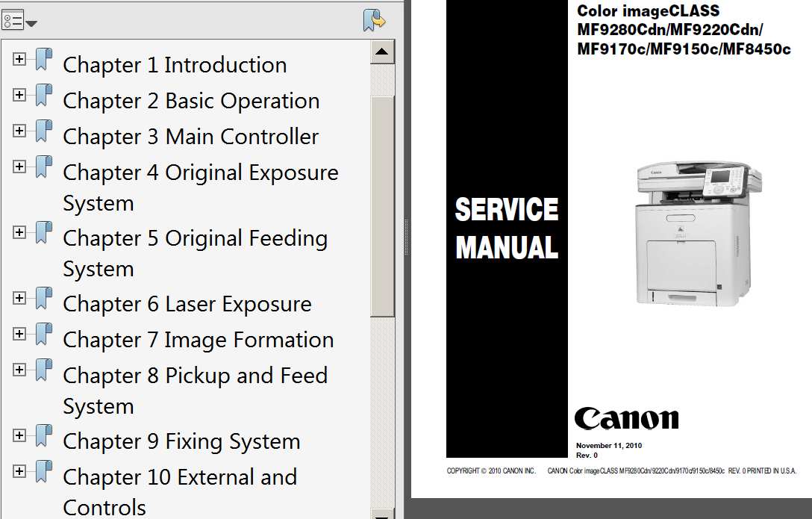The width and height of the screenshot is (812, 519).
Task: Expand Chapter 9 Fixing System bookmark
Action: pyautogui.click(x=19, y=435)
